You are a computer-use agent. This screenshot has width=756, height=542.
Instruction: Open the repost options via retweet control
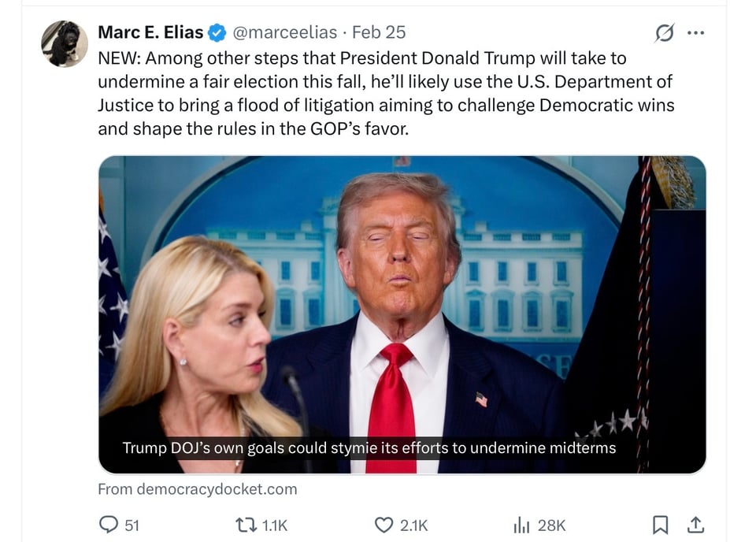[x=247, y=524]
